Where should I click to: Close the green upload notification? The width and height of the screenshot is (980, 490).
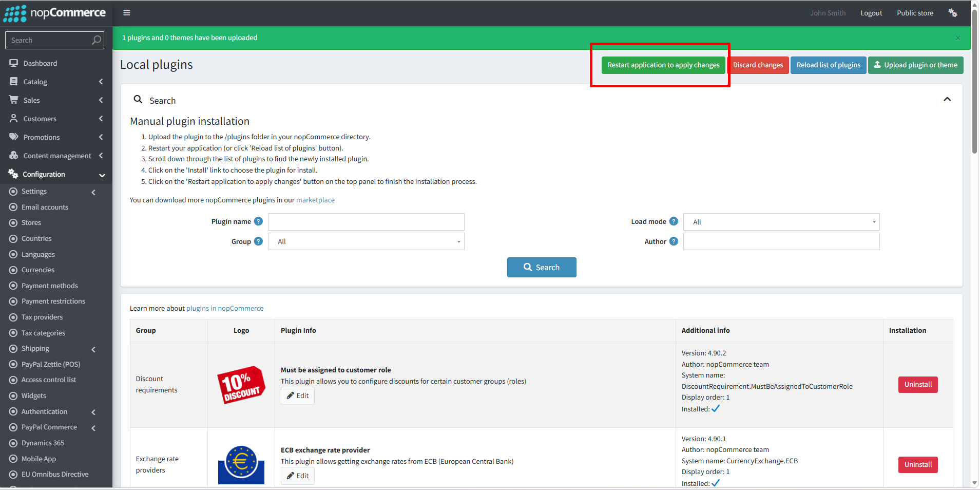[958, 37]
